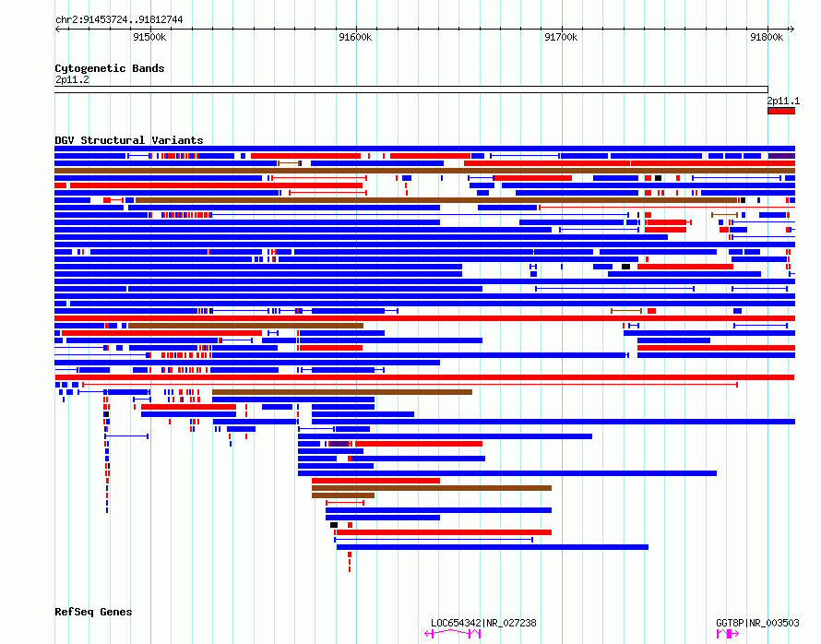The image size is (821, 644).
Task: Open the DGV Structural Variants track title
Action: point(129,140)
